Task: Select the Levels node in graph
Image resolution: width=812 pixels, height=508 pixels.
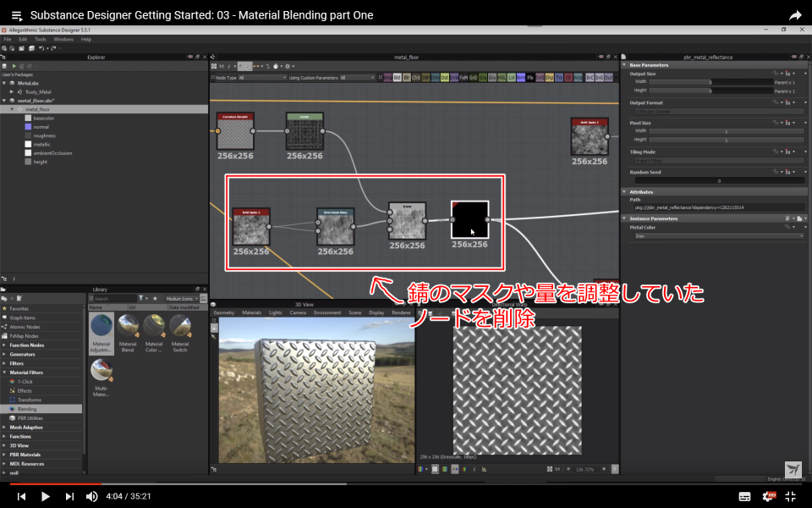Action: (304, 131)
